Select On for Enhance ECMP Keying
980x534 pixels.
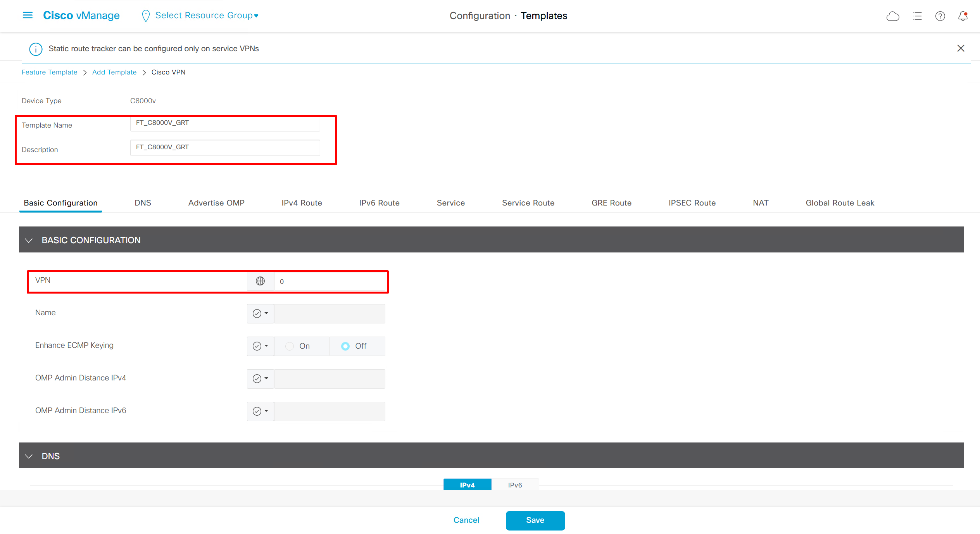290,346
